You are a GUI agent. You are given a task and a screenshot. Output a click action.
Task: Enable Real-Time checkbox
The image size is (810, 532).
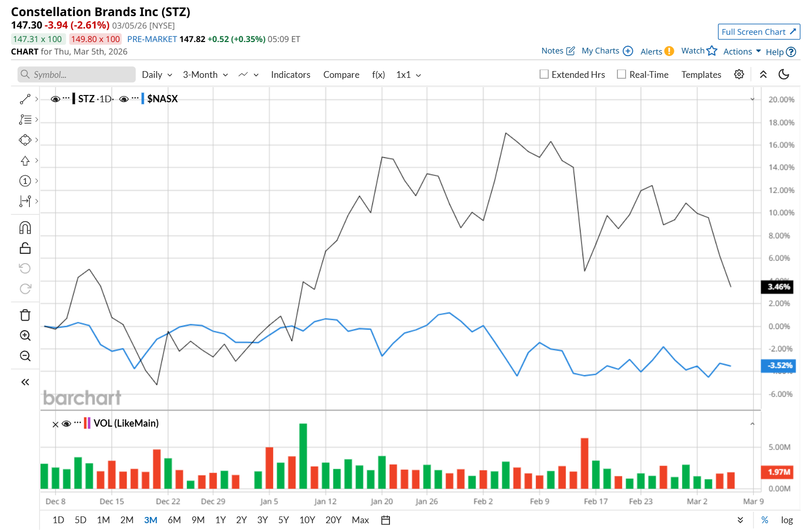pos(622,74)
